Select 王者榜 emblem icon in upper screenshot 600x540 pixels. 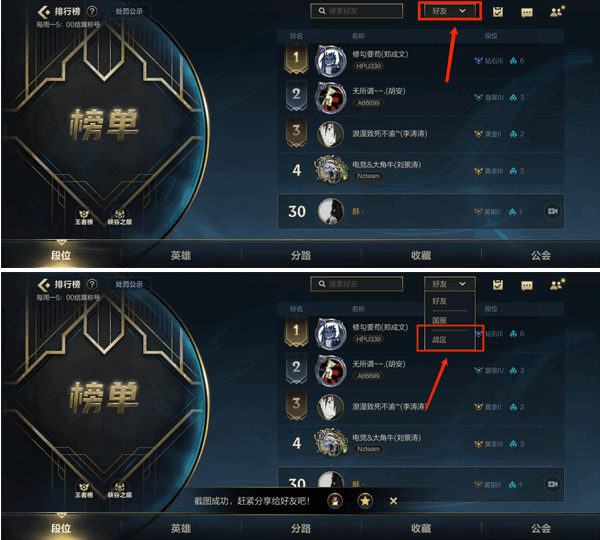tap(84, 217)
